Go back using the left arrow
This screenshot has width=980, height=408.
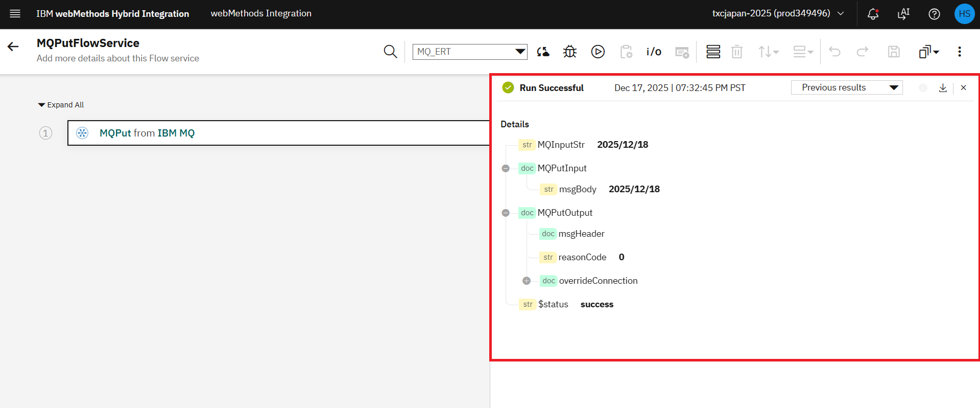coord(13,47)
